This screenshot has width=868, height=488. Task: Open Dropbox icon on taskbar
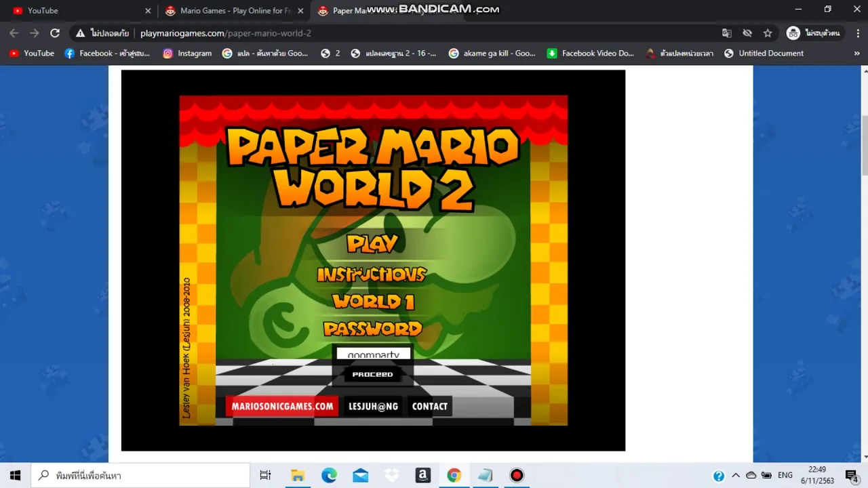tap(392, 475)
